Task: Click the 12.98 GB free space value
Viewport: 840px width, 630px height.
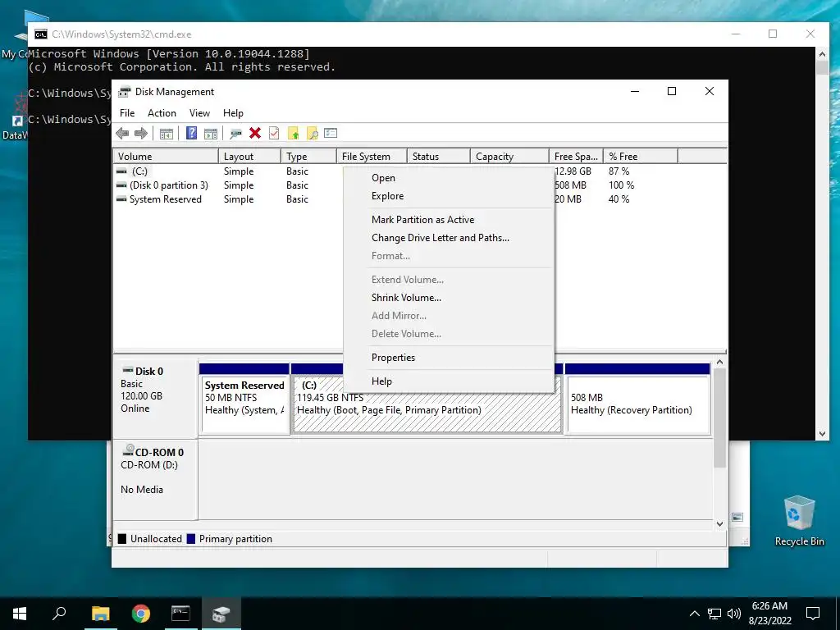Action: tap(573, 171)
